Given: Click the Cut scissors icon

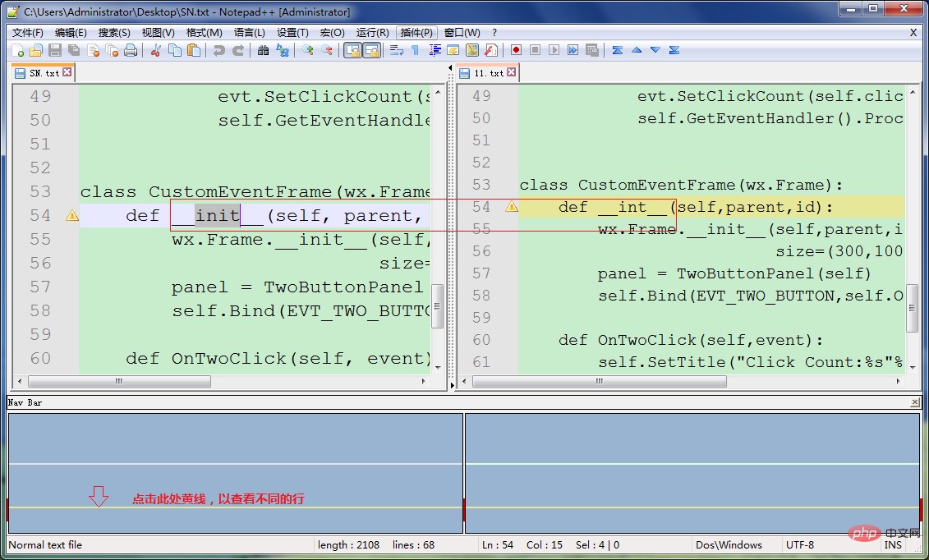Looking at the screenshot, I should coord(155,51).
